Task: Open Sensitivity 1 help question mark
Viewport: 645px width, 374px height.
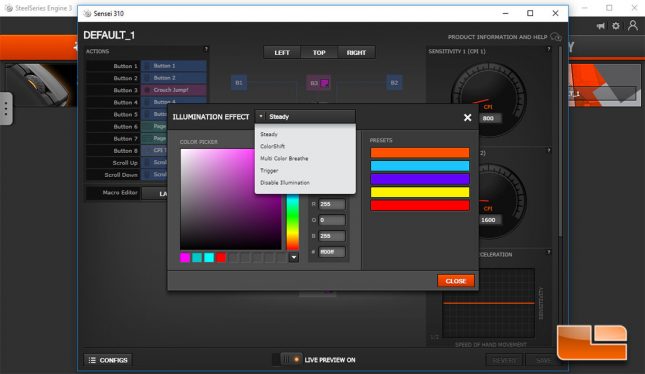Action: tap(548, 49)
